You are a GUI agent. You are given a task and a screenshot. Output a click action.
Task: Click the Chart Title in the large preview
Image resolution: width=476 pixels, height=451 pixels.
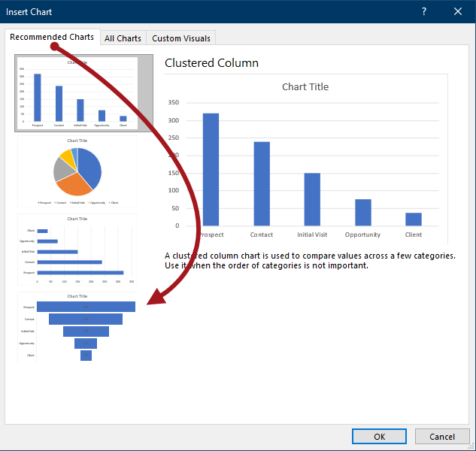(x=305, y=87)
